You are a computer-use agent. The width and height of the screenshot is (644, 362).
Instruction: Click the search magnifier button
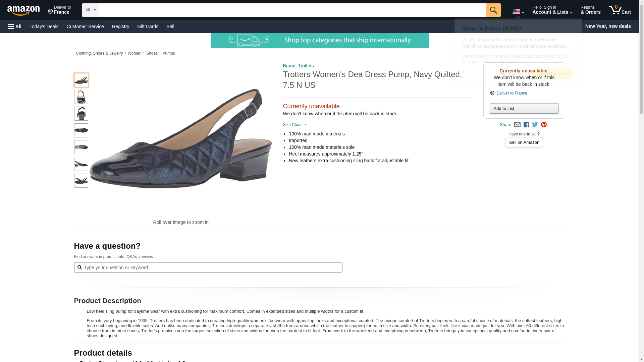click(x=493, y=10)
